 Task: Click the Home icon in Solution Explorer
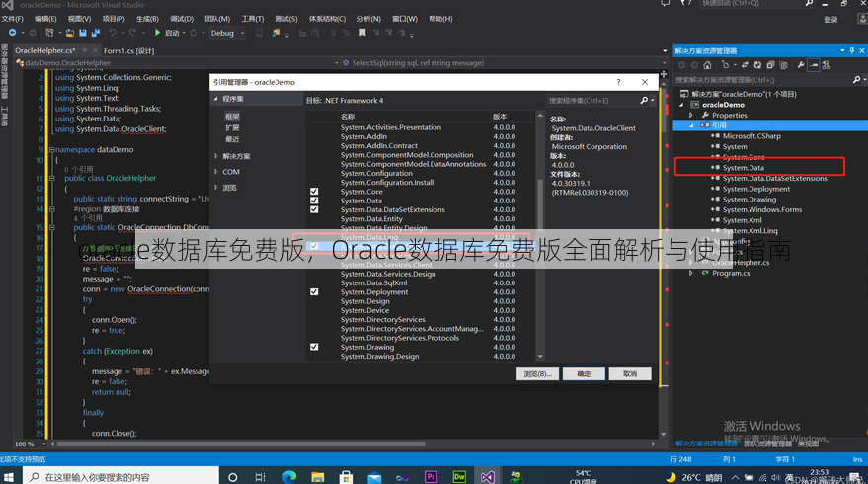coord(707,65)
